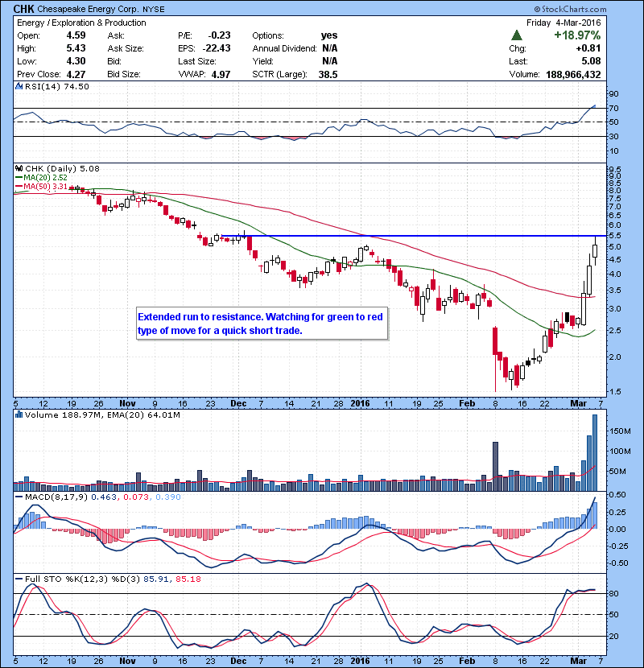This screenshot has height=668, width=644.
Task: Click the 2016 label on the price chart axis
Action: tap(360, 403)
